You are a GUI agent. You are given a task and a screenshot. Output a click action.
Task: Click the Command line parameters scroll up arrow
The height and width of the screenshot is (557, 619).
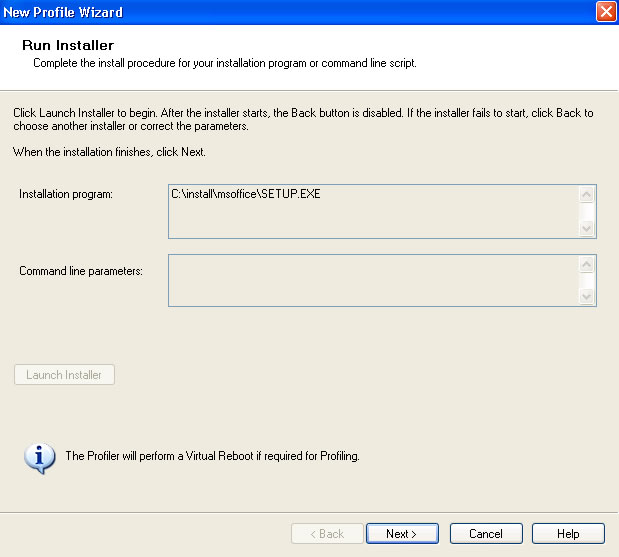click(586, 264)
